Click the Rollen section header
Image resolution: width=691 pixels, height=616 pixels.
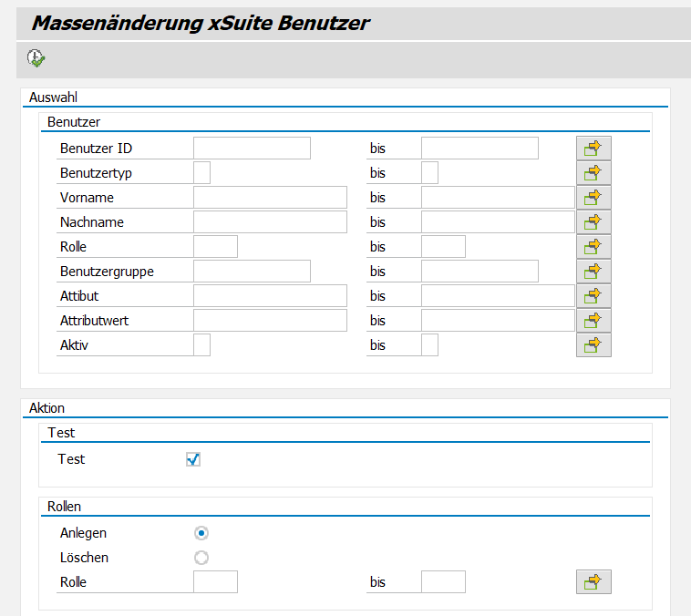pyautogui.click(x=65, y=507)
